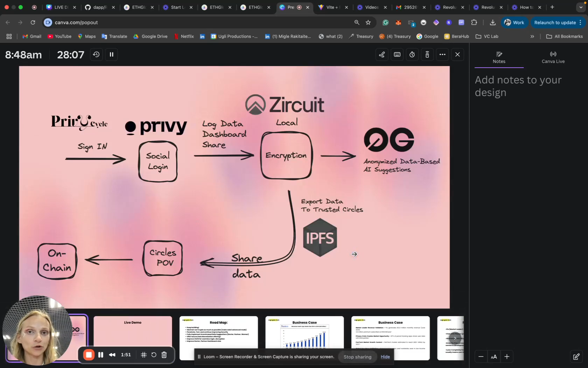Increase notes font size
This screenshot has height=368, width=588.
[x=507, y=356]
